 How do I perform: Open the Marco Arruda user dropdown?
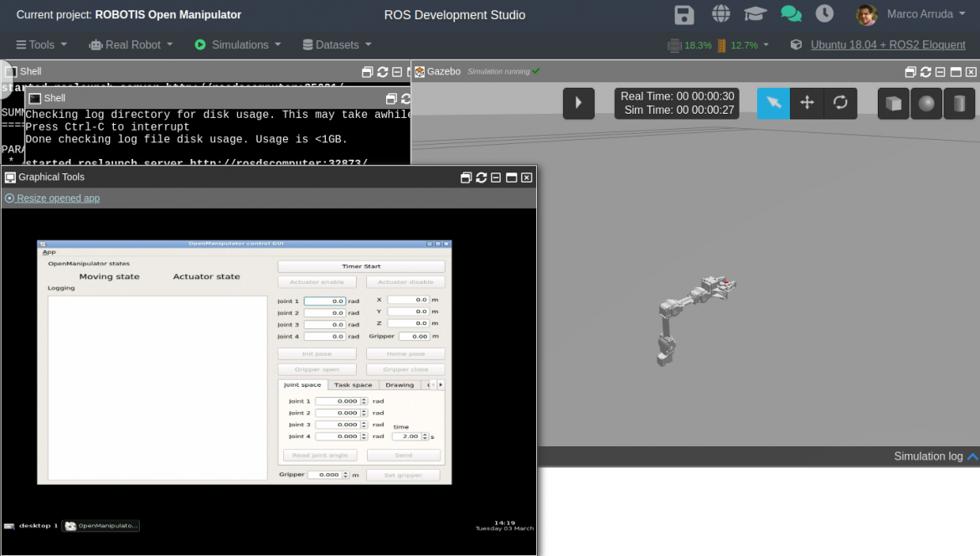point(926,13)
